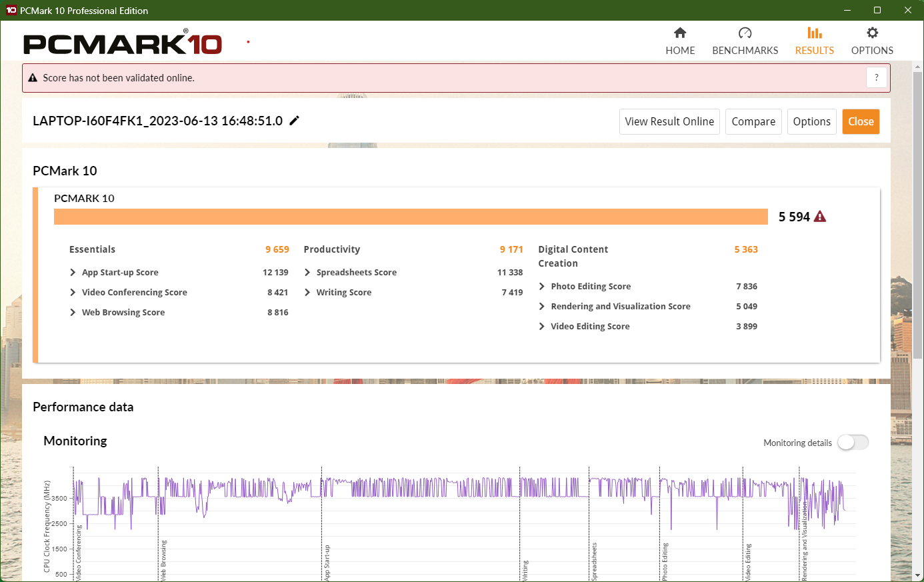Screen dimensions: 924x582
Task: Expand App Start-up Score details
Action: click(73, 273)
